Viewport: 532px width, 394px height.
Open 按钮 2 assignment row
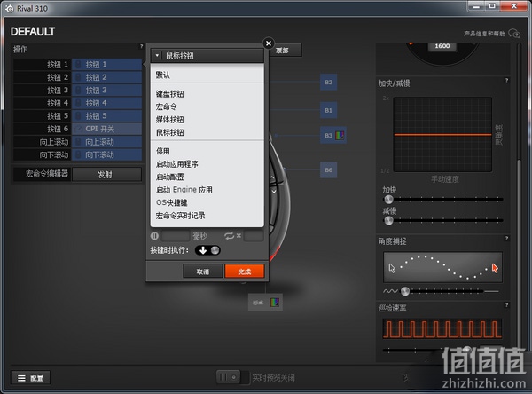(106, 77)
